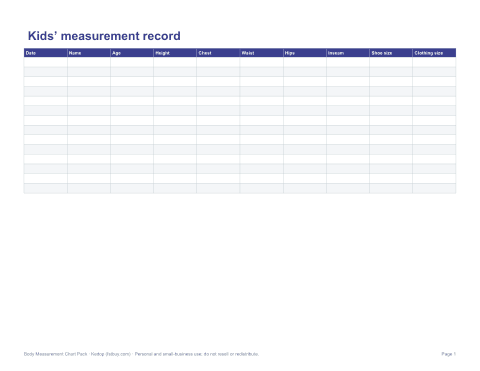Click the "Page 1" footer label
Image resolution: width=480 pixels, height=371 pixels.
[x=449, y=354]
